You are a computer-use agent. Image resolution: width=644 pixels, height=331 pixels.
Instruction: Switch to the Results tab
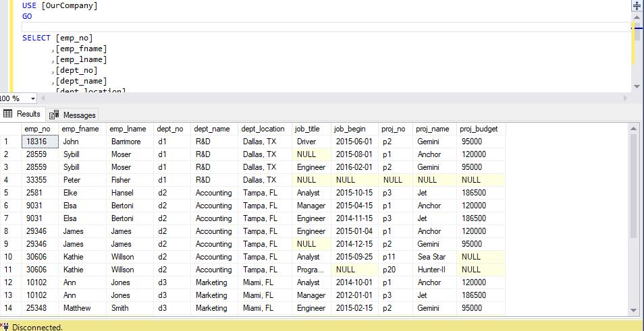click(x=22, y=114)
